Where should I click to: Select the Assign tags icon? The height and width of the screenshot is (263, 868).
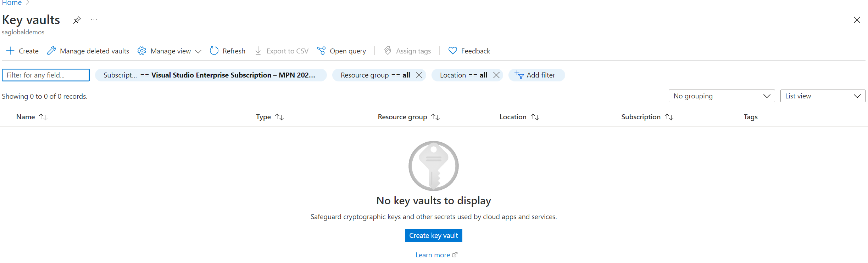(388, 51)
